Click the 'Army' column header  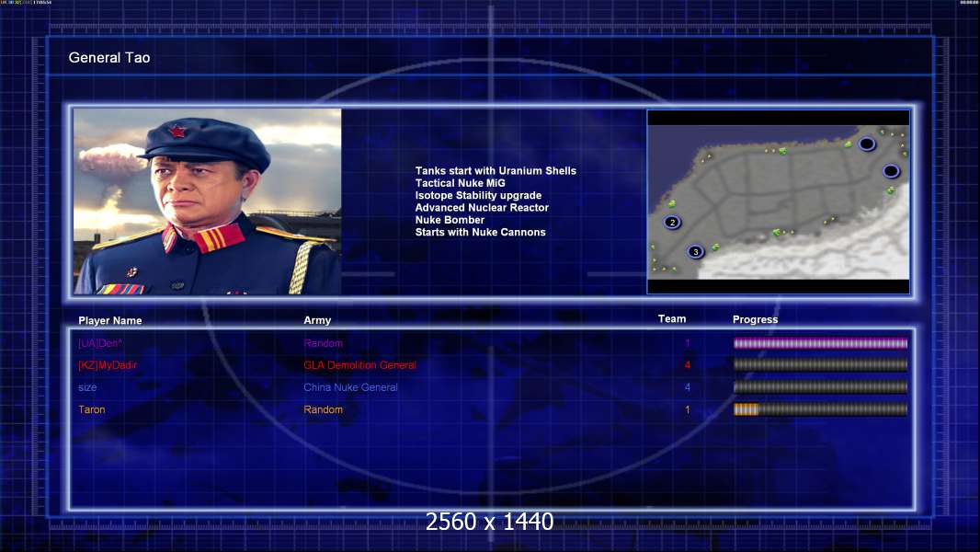pos(317,320)
